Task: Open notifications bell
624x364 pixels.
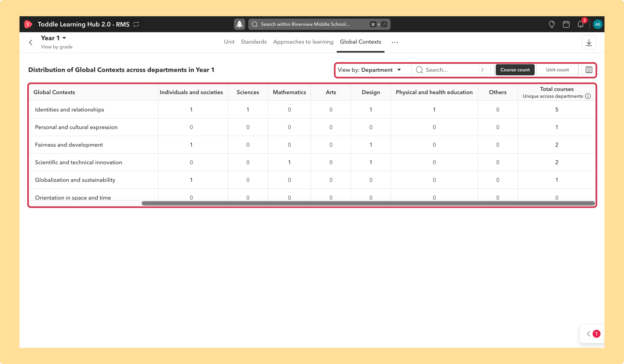Action: 581,24
